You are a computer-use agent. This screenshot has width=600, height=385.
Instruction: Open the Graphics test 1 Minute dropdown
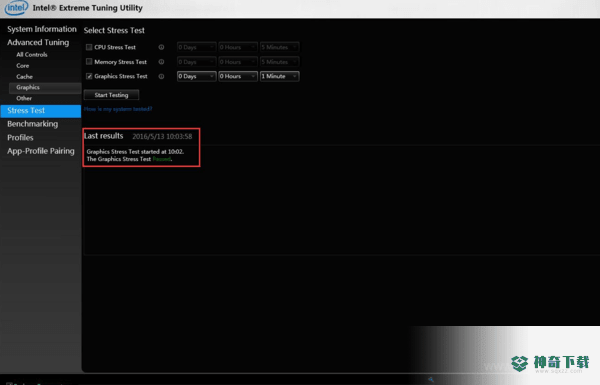click(279, 76)
